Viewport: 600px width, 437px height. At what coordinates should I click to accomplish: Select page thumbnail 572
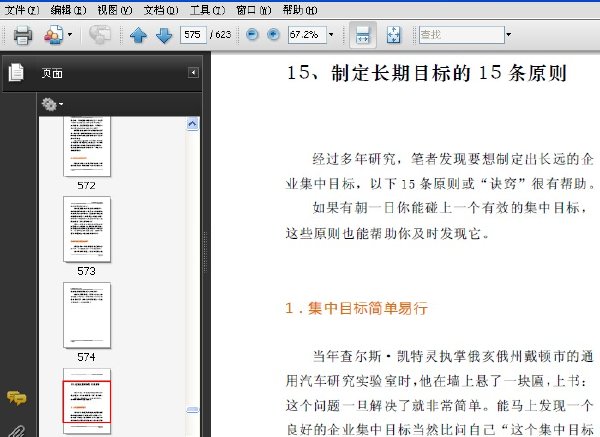pyautogui.click(x=87, y=147)
